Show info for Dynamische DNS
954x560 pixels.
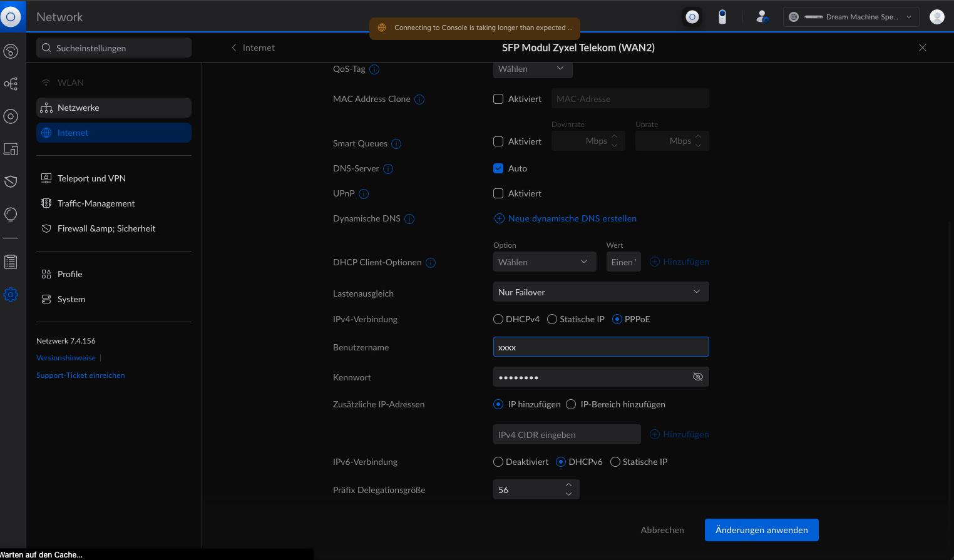[409, 219]
